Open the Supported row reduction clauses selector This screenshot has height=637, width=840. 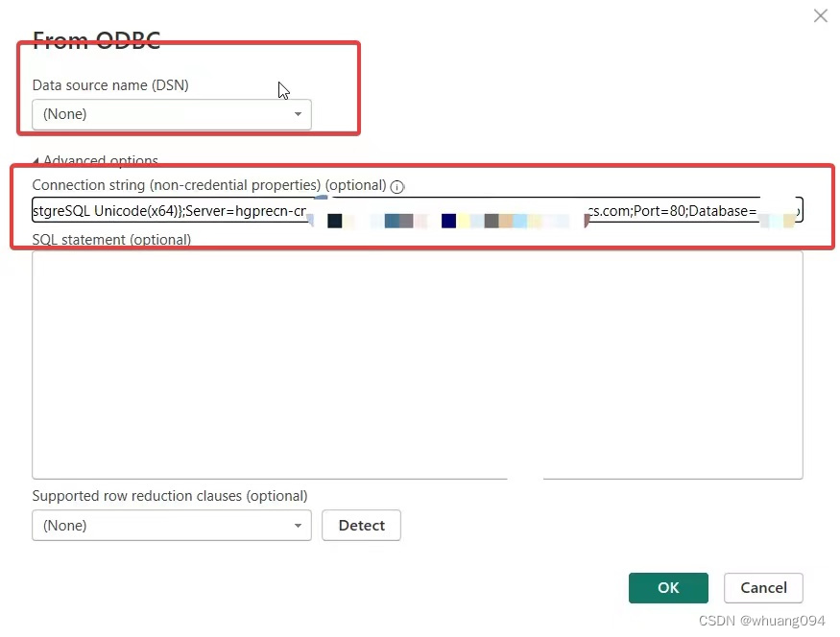171,525
